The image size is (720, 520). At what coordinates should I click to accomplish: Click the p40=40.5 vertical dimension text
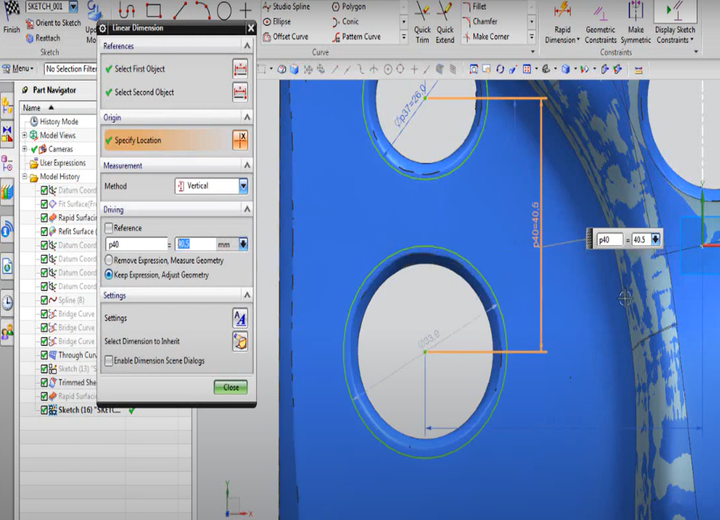click(x=535, y=225)
